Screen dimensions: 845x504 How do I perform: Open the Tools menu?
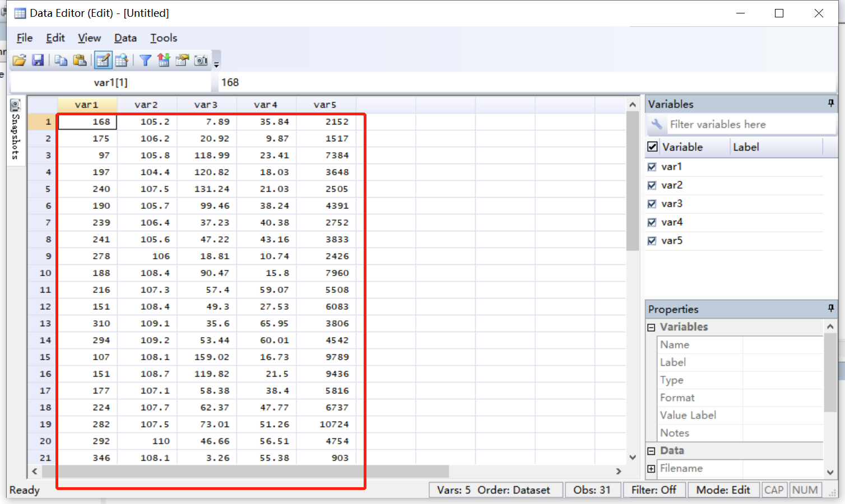pos(163,38)
